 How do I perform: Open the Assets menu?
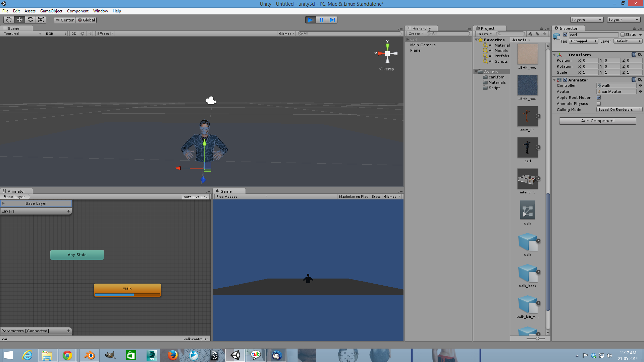coord(30,11)
